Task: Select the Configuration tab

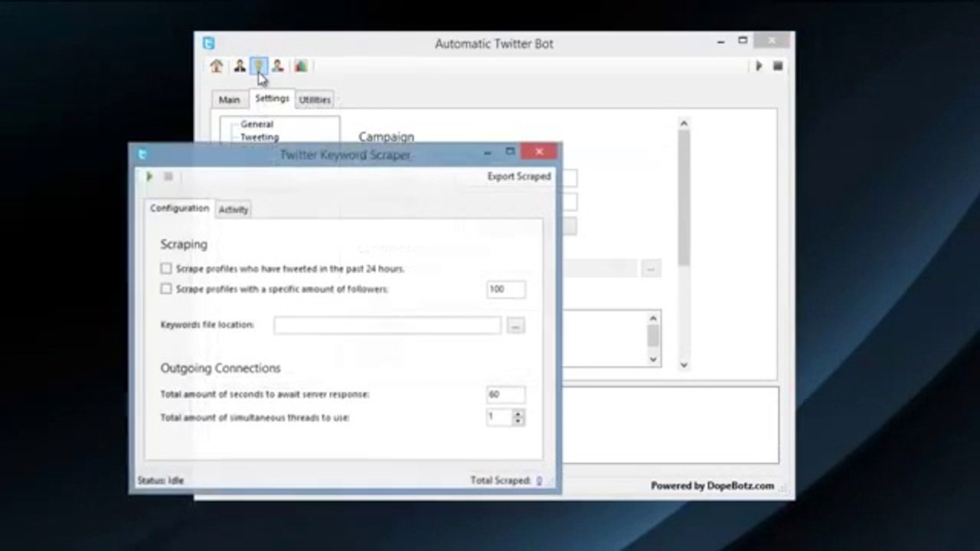Action: pyautogui.click(x=179, y=208)
